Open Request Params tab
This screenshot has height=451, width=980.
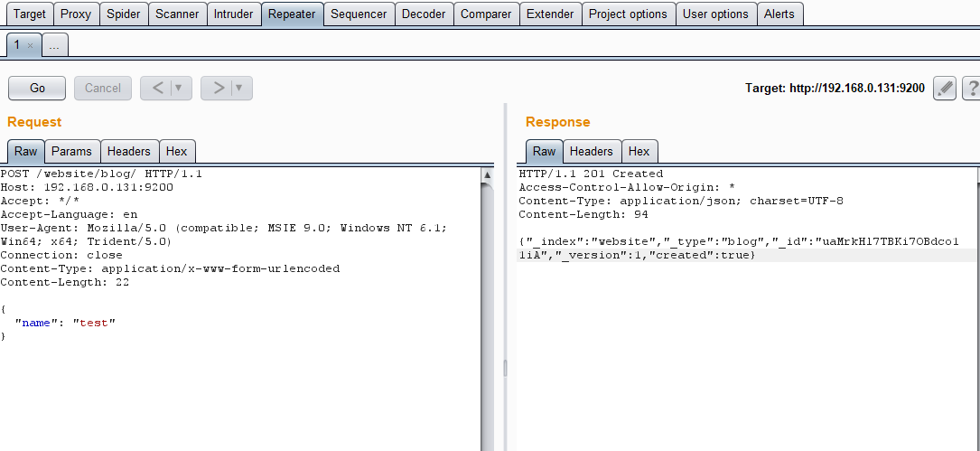click(x=72, y=151)
